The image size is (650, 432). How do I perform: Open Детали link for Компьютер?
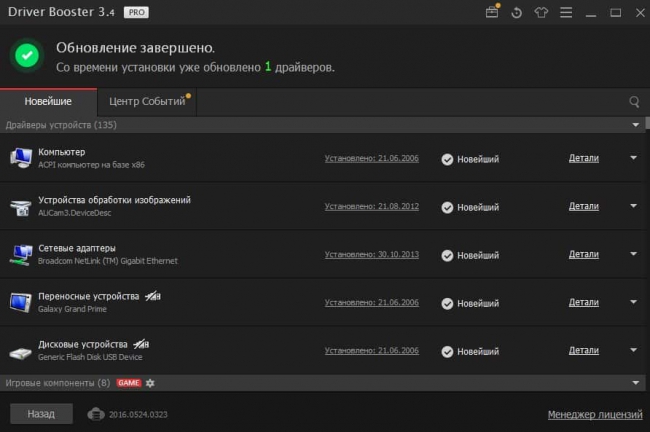pos(584,158)
